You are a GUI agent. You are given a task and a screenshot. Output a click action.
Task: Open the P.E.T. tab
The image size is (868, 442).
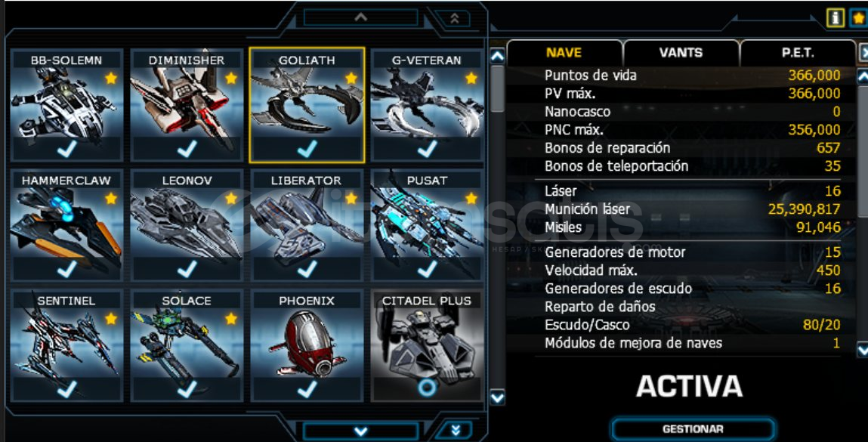[798, 53]
